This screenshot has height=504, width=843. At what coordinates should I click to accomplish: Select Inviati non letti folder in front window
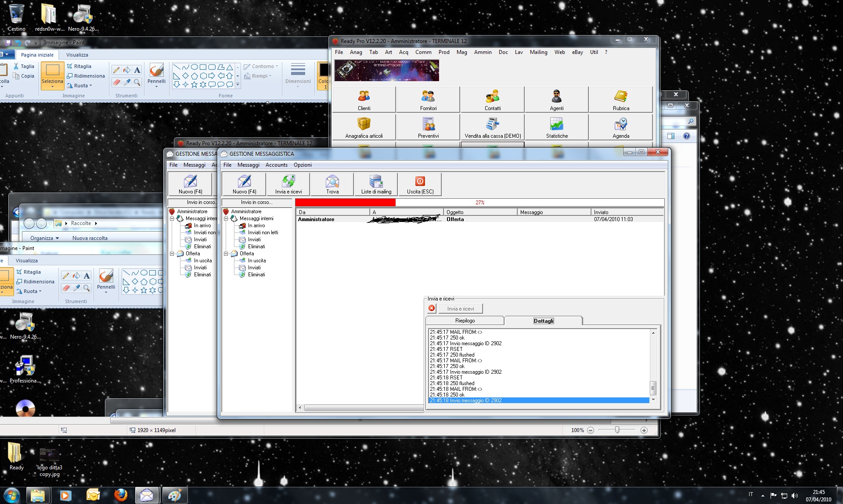[259, 232]
